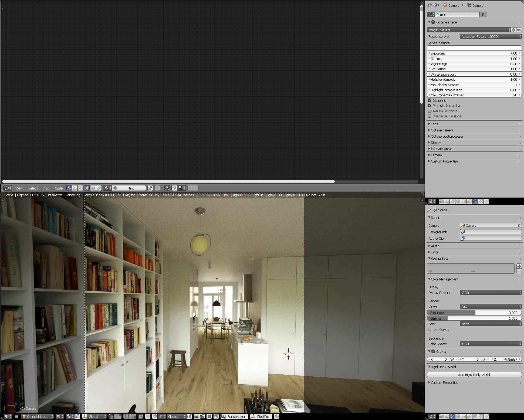524x420 pixels.
Task: Open the Node menu
Action: 59,188
